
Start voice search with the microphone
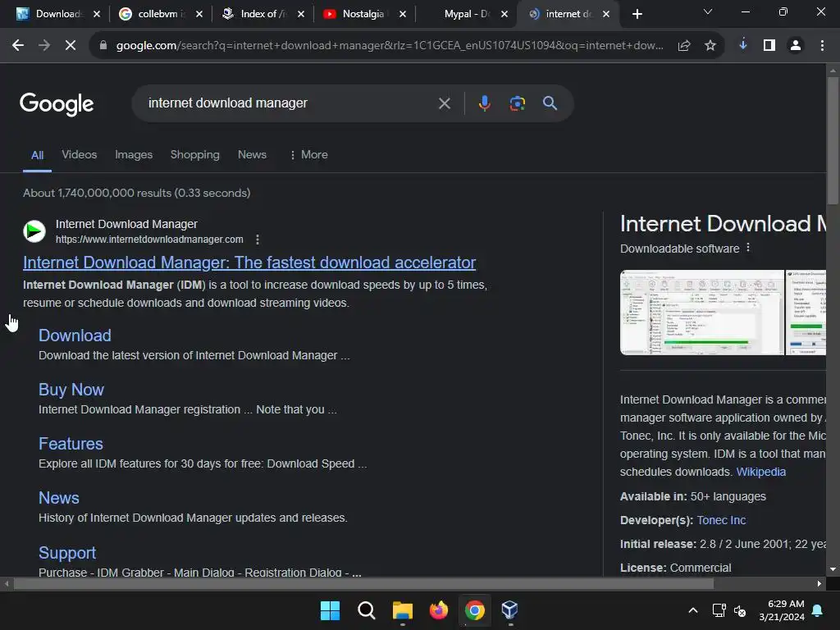point(484,103)
